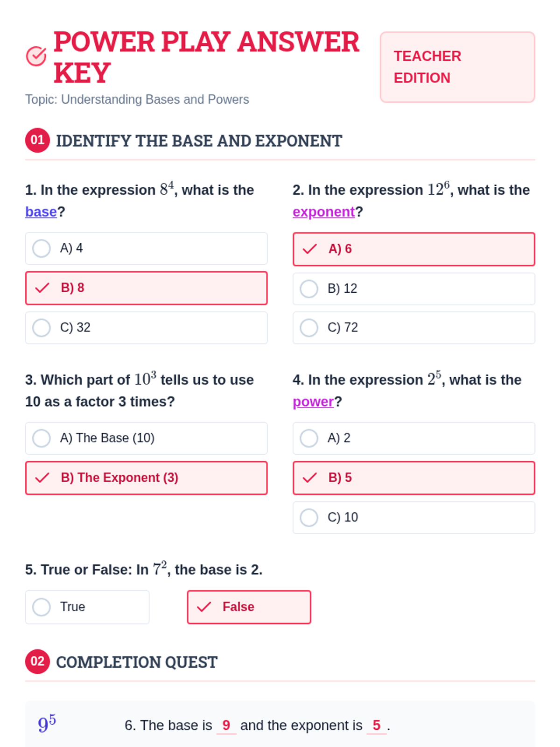
Task: Select option A) 4 radio button
Action: coord(42,248)
